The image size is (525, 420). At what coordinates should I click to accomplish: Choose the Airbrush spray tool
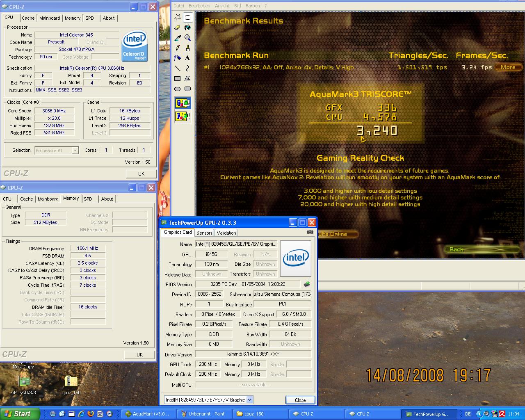tap(178, 58)
